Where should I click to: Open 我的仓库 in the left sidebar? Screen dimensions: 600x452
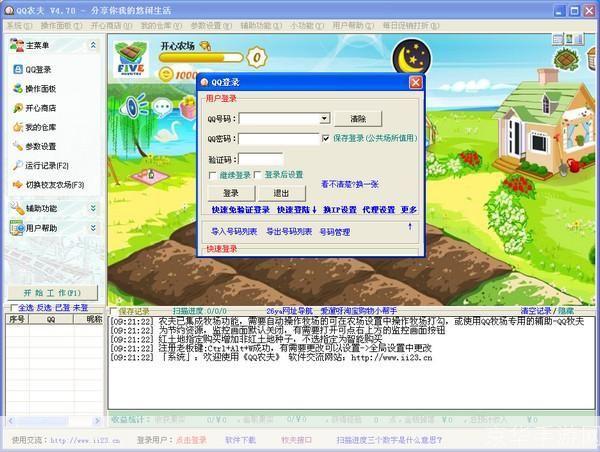(34, 127)
